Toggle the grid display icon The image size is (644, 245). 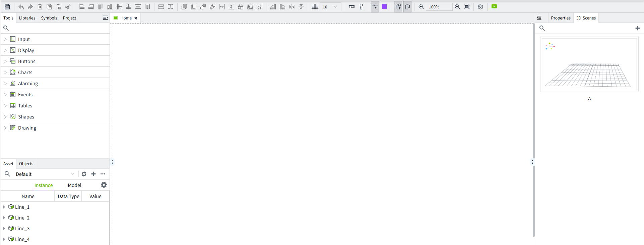[x=315, y=7]
